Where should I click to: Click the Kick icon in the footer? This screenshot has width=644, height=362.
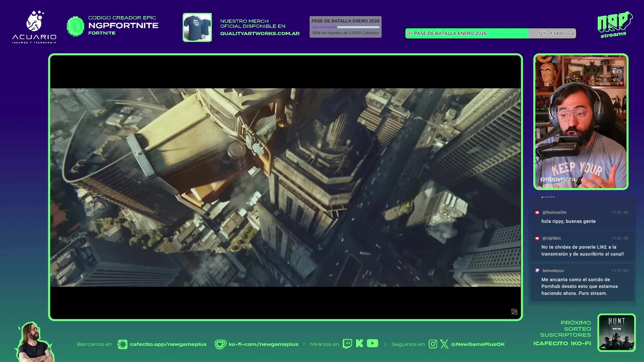coord(359,344)
